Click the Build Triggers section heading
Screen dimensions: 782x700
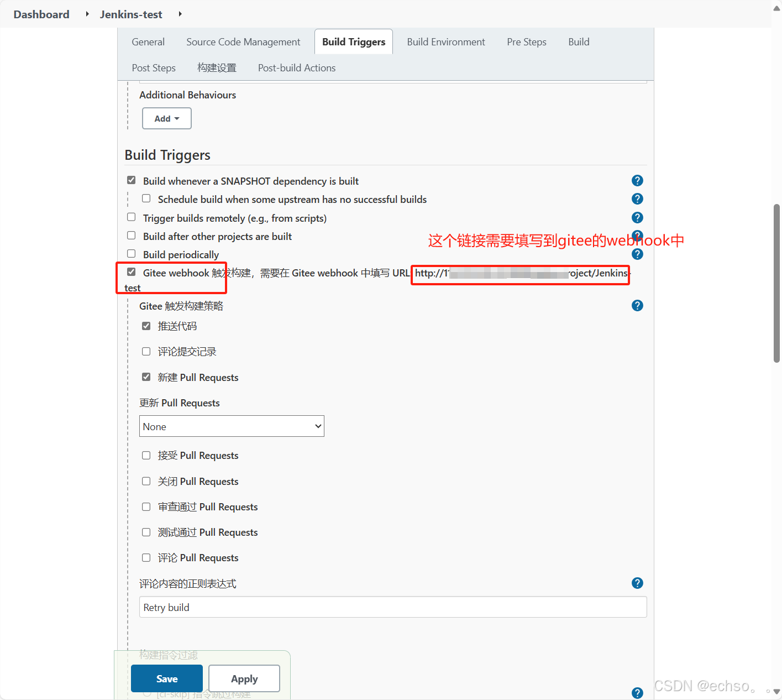(167, 155)
